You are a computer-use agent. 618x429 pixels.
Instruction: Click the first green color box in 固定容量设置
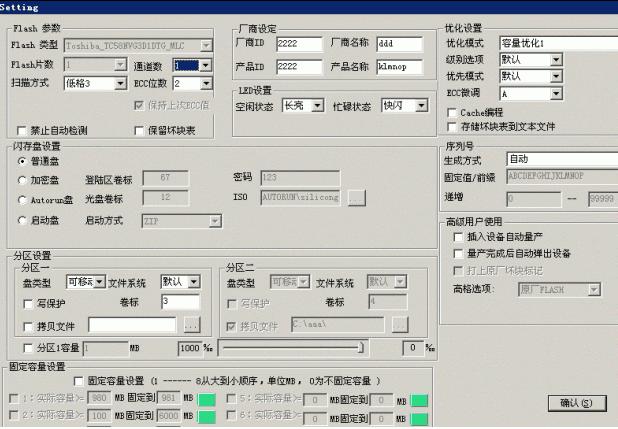206,400
